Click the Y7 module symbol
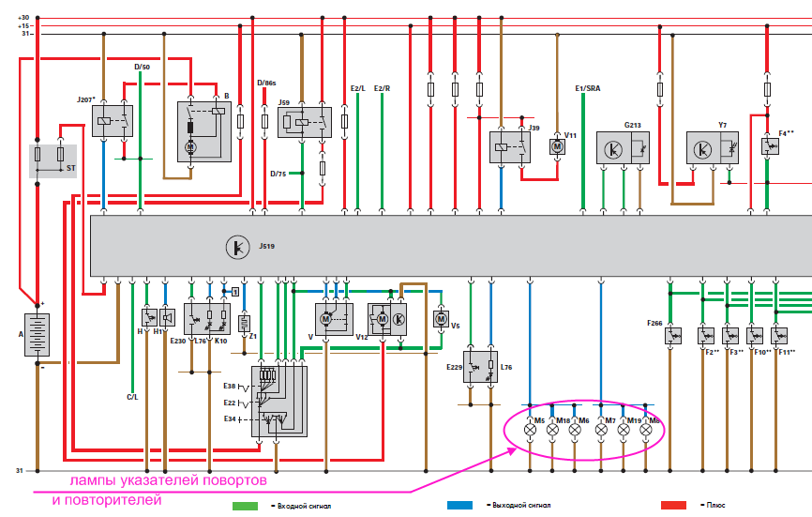This screenshot has width=812, height=517. 713,148
